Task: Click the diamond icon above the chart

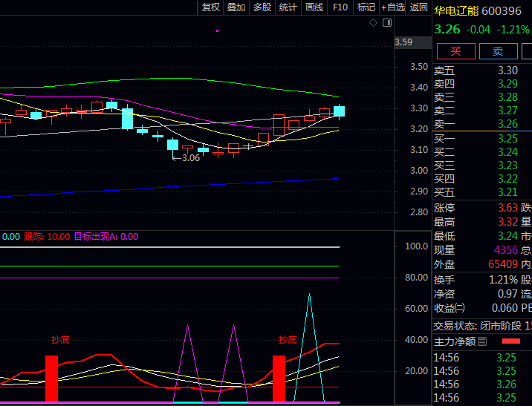Action: tap(374, 23)
